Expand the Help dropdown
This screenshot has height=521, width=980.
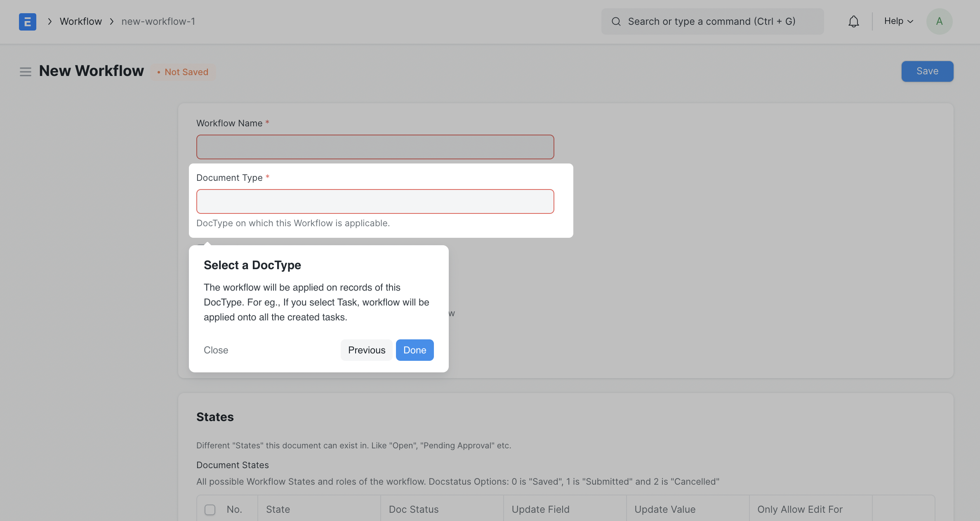[x=898, y=21]
